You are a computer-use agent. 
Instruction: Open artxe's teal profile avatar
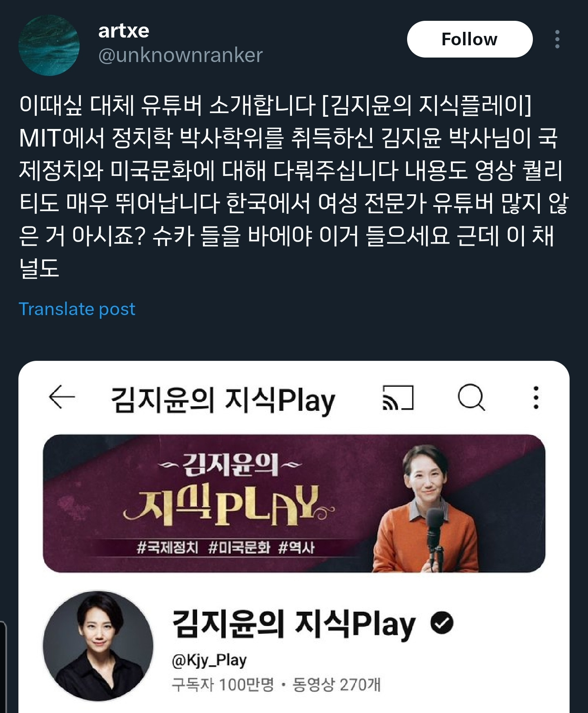pos(49,45)
